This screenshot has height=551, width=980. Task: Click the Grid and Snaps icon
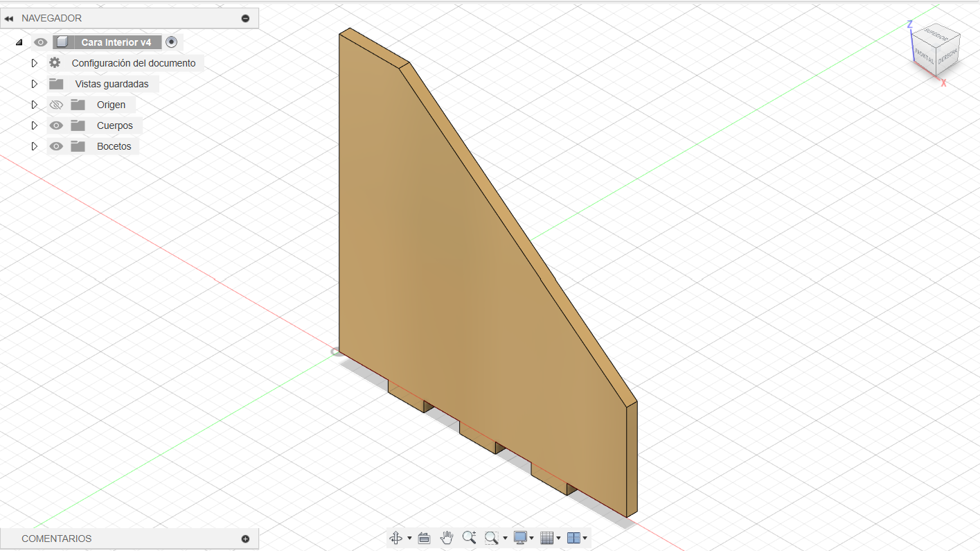point(546,538)
